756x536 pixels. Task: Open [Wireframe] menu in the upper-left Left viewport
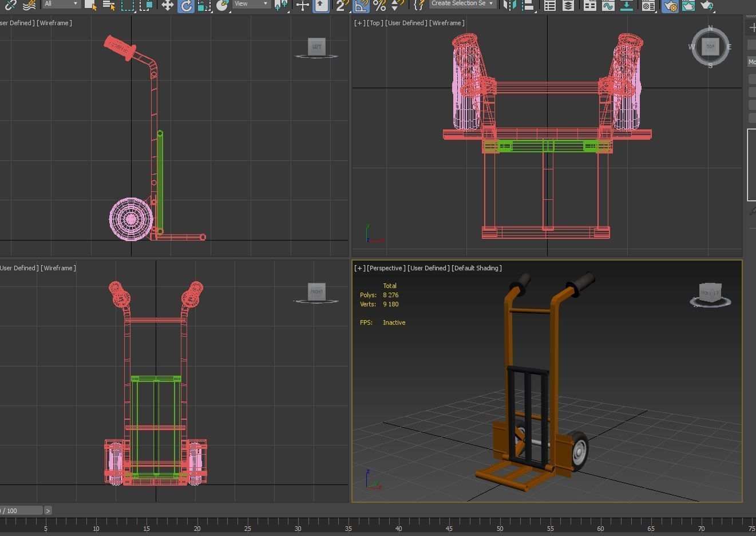tap(54, 23)
